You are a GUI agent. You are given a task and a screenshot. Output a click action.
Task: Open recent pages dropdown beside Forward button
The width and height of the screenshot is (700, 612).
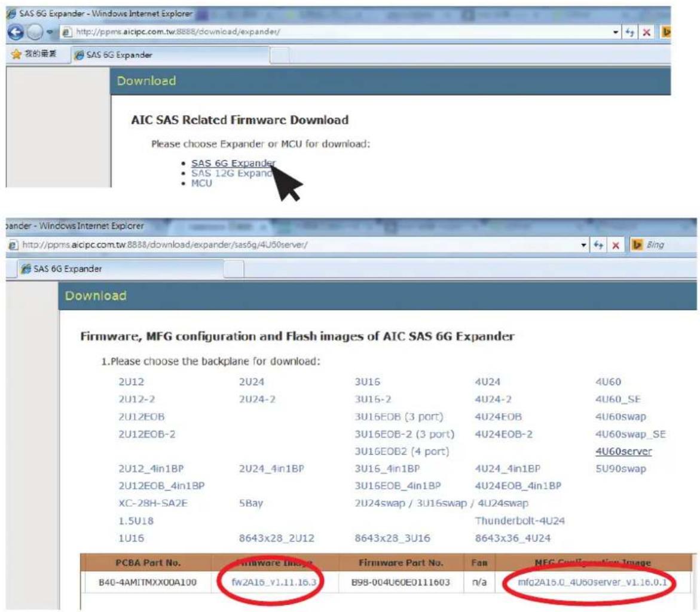50,32
